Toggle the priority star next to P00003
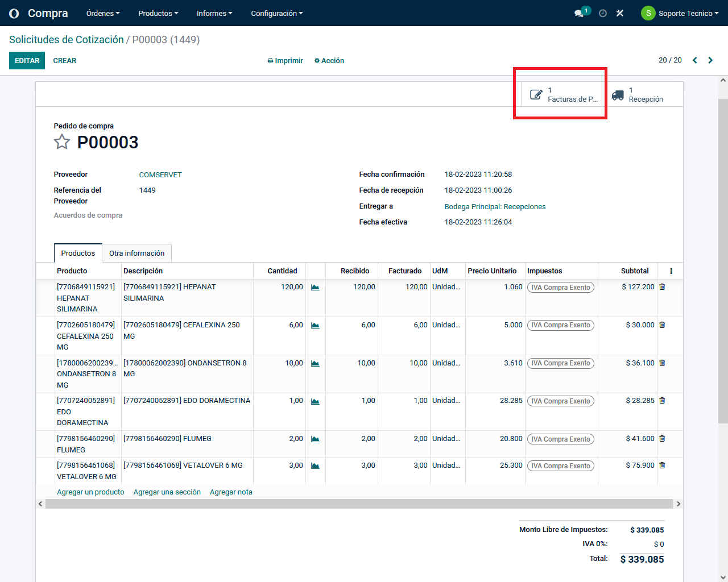The image size is (728, 582). point(62,142)
